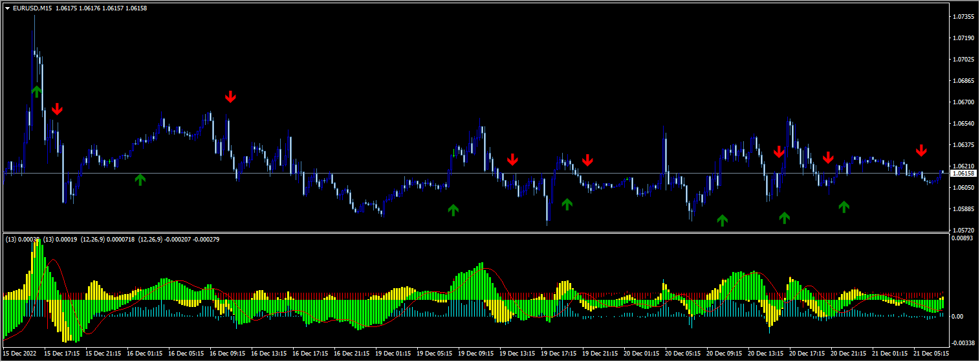Select the red sell arrow near 19 Dec 21:15
The width and height of the screenshot is (980, 362).
pyautogui.click(x=587, y=160)
